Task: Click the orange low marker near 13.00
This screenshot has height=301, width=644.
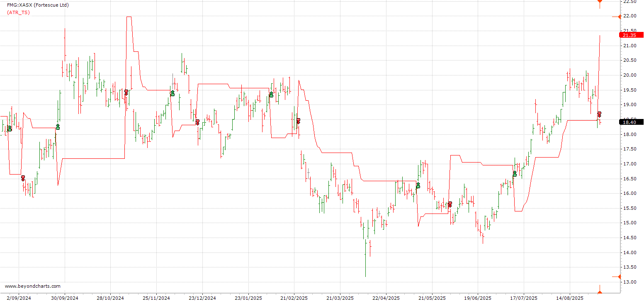Action: pyautogui.click(x=618, y=277)
